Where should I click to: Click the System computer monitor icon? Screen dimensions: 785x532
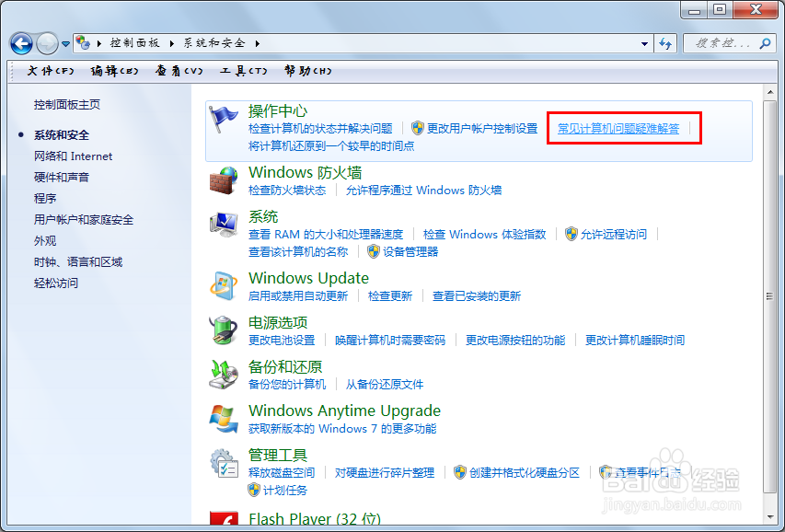(224, 225)
